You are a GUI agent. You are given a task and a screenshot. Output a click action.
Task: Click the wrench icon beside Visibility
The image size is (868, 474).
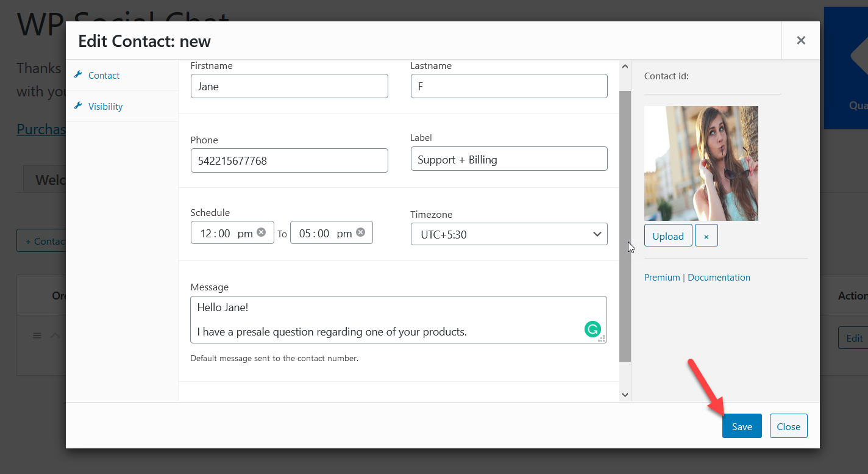pyautogui.click(x=78, y=106)
